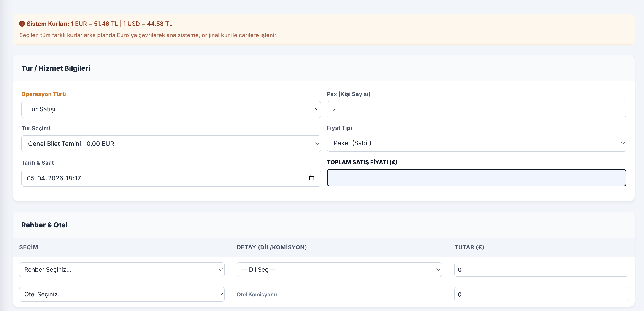Click the Rehber & Otel section heading
Viewport: 644px width, 311px height.
[44, 225]
